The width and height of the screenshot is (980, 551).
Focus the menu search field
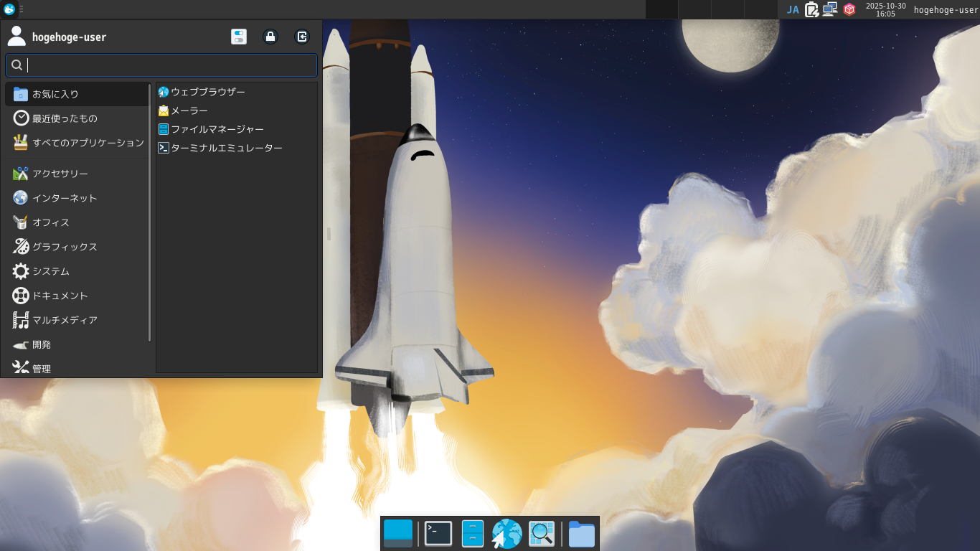click(x=161, y=65)
